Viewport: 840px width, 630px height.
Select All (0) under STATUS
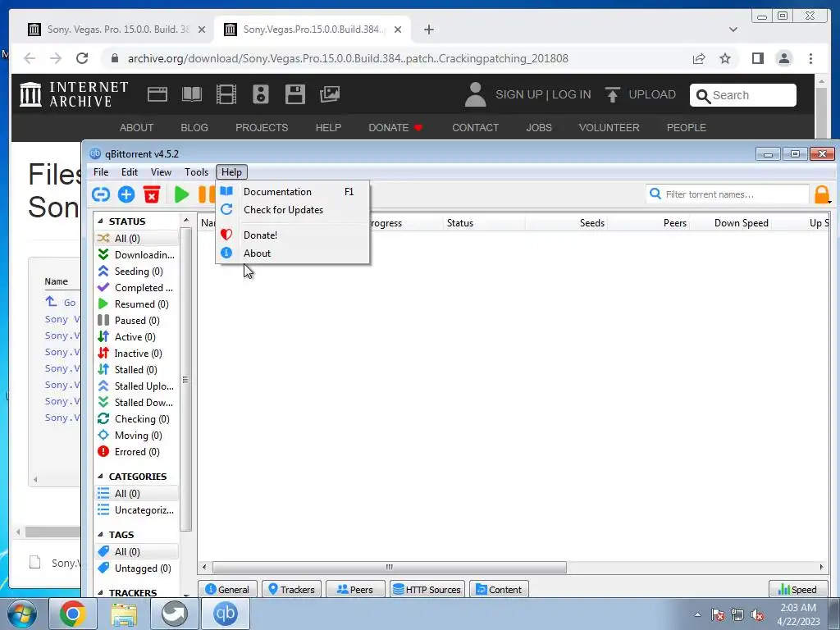coord(137,239)
